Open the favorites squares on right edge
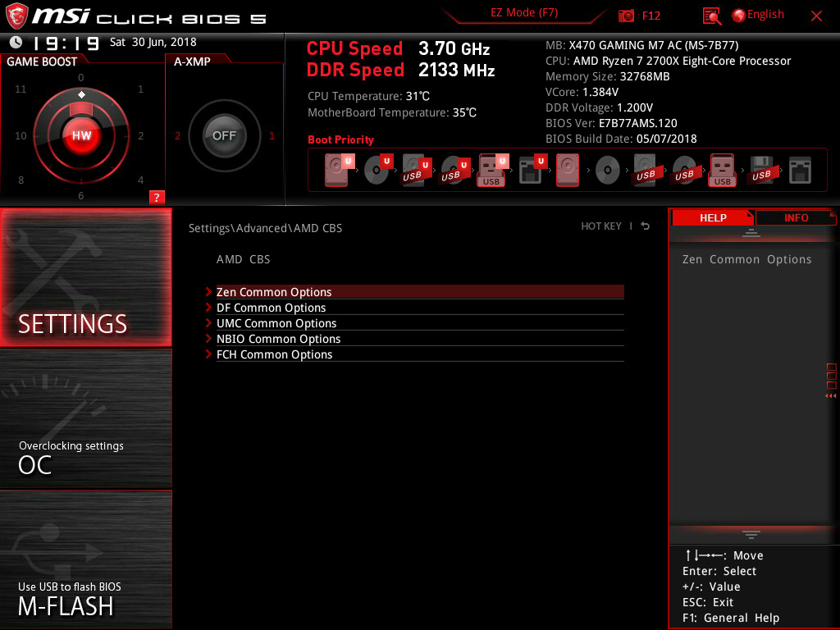 832,376
